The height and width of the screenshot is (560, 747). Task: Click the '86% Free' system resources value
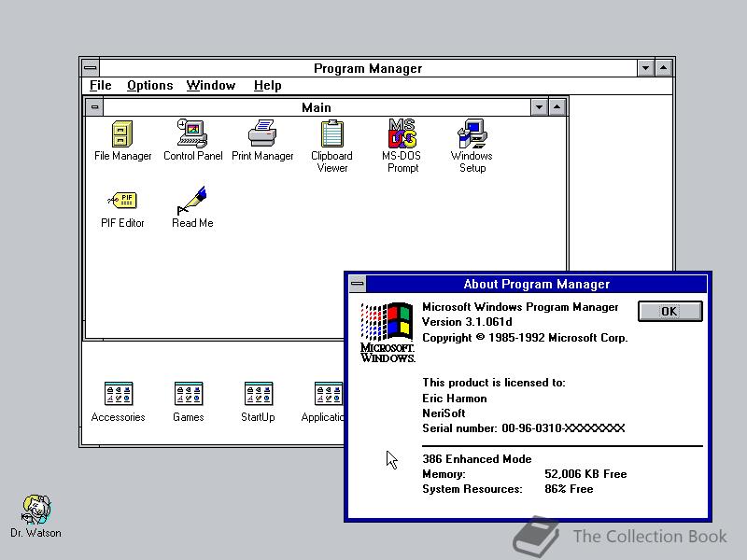coord(569,489)
